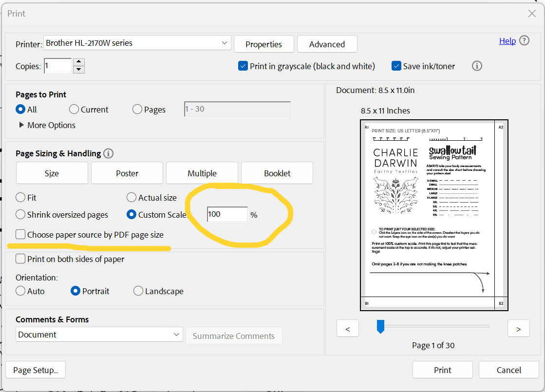Screen dimensions: 545x392
Task: Click the Print button
Action: pyautogui.click(x=442, y=370)
